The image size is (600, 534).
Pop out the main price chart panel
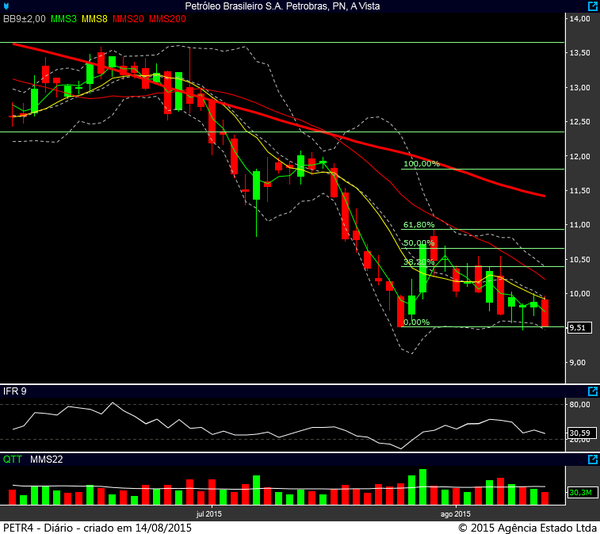tap(592, 6)
